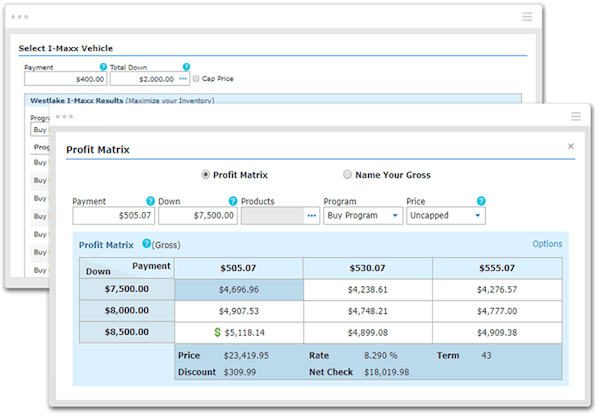Open hamburger menu of Profit Matrix window
The height and width of the screenshot is (416, 600).
575,116
